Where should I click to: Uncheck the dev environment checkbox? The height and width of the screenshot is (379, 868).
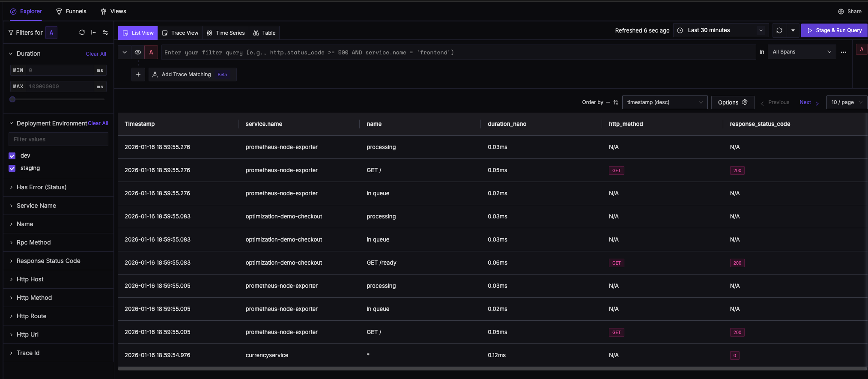coord(12,156)
